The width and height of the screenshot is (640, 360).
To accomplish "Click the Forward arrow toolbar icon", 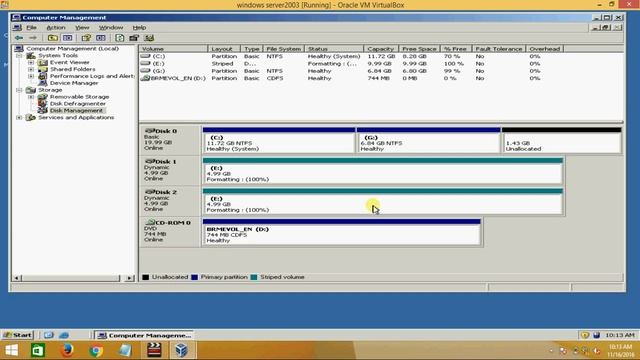I will coord(32,38).
